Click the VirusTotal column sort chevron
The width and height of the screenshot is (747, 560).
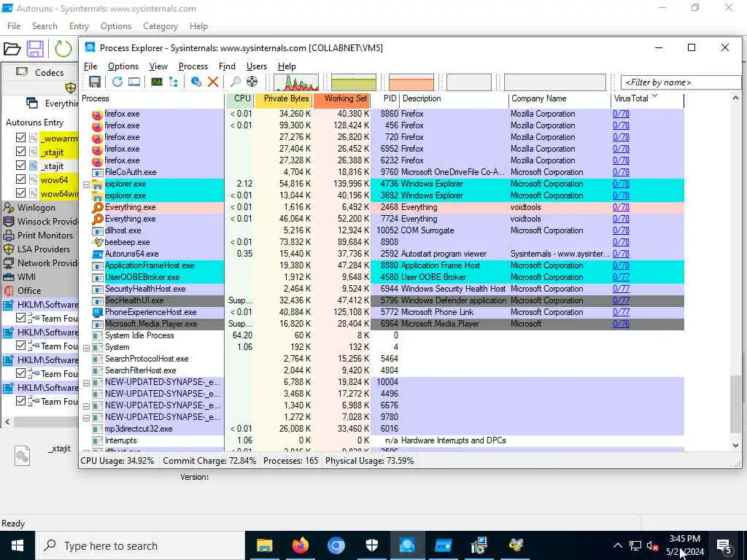[654, 96]
